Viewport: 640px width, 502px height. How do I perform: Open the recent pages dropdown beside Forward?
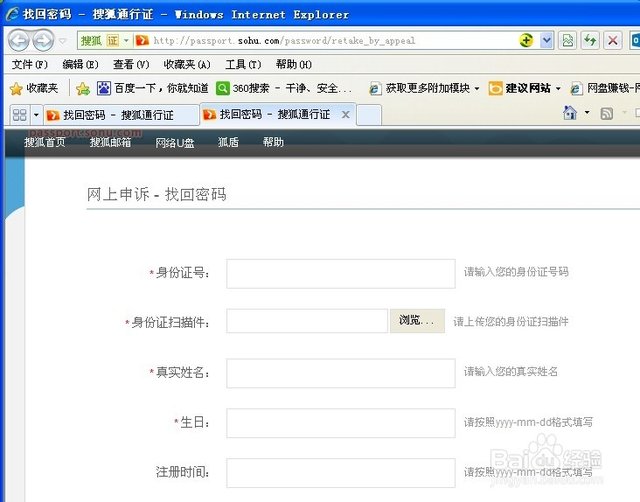coord(62,41)
